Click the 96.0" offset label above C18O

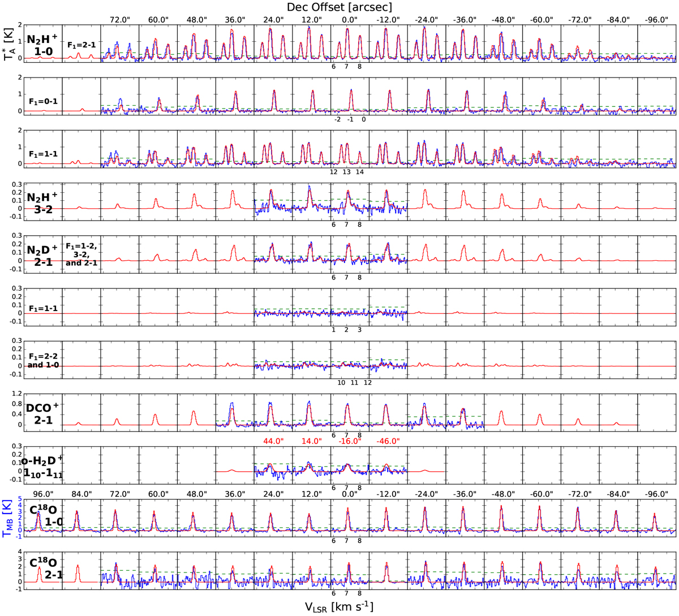43,493
